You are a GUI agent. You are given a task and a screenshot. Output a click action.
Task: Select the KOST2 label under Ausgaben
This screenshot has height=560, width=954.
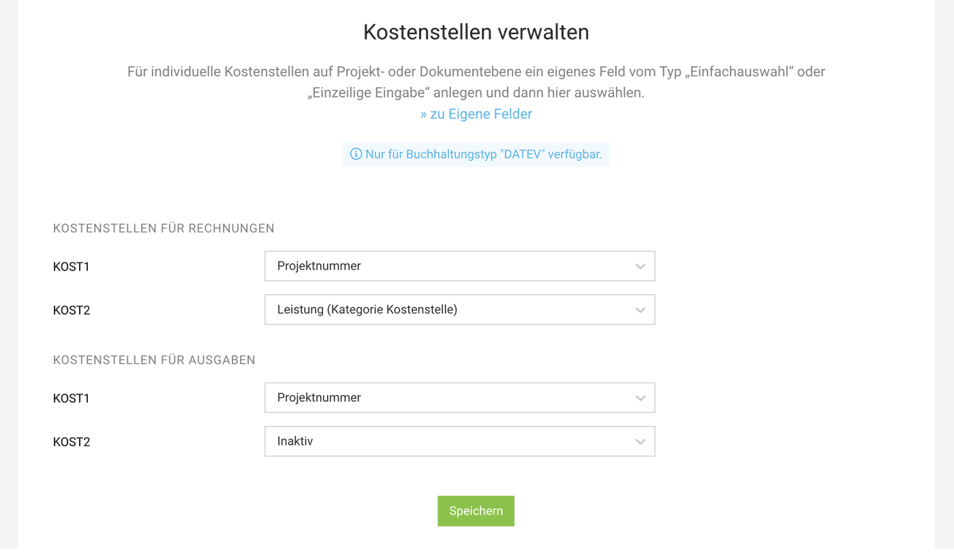click(72, 441)
